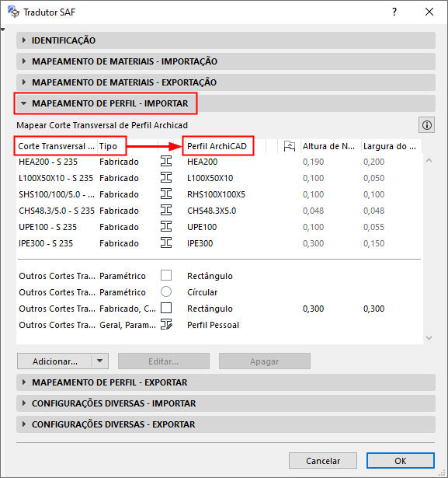The image size is (448, 478).
Task: Open the Adicionar dropdown arrow
Action: pos(100,361)
